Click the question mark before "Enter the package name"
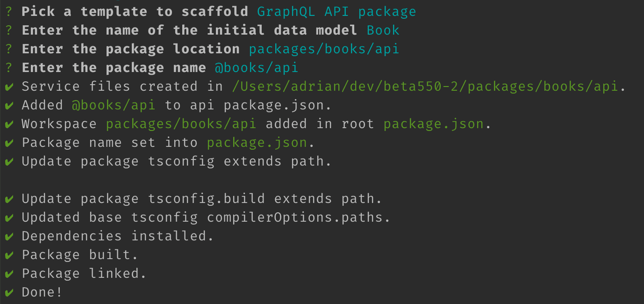The height and width of the screenshot is (304, 644). click(x=9, y=68)
